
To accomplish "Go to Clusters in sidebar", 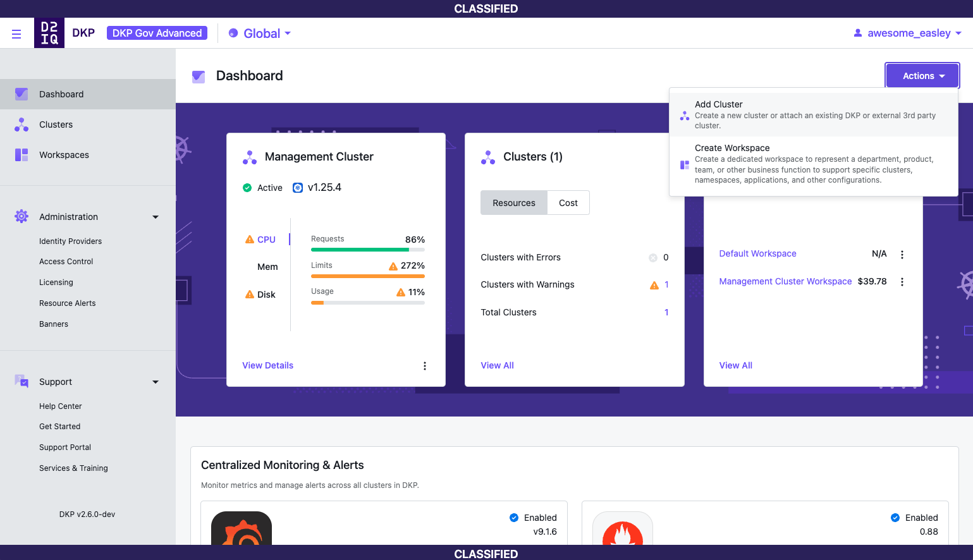I will click(88, 125).
